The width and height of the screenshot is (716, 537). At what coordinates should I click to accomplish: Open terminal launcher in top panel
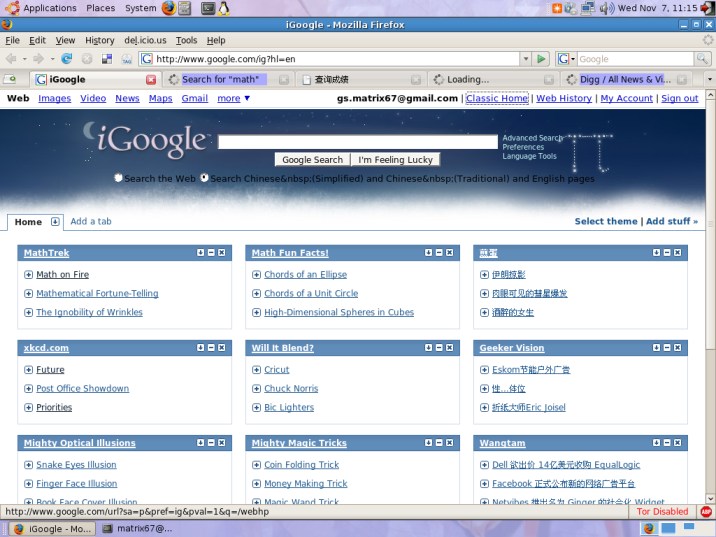208,8
